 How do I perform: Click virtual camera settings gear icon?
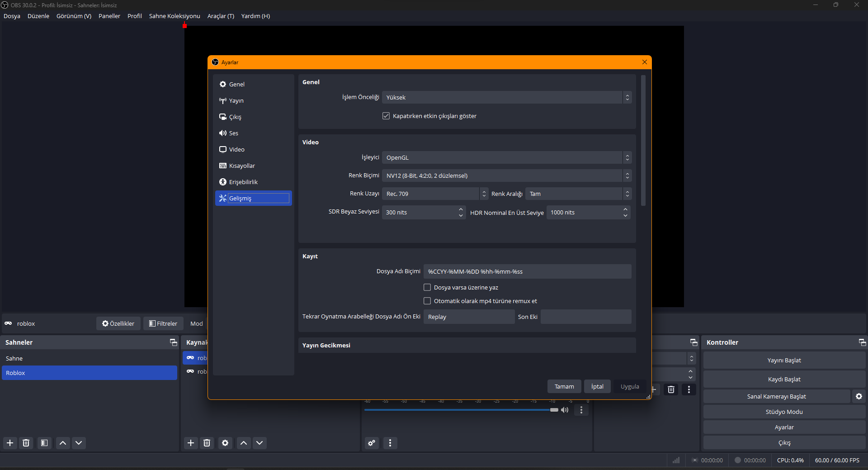[x=859, y=396]
